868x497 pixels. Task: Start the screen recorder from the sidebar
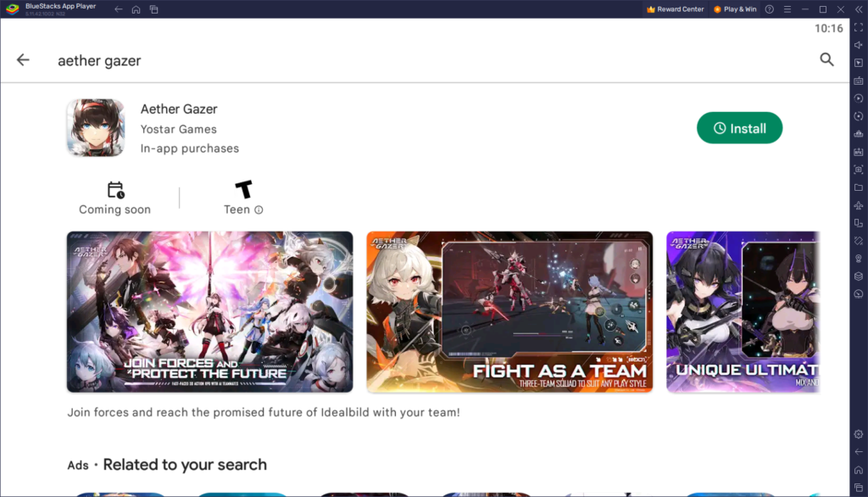pos(859,99)
